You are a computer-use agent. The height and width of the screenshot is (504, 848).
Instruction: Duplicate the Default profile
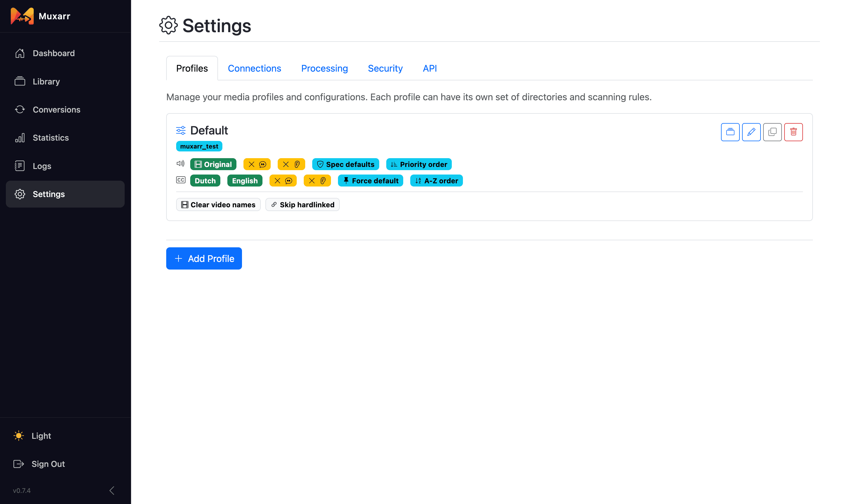773,132
